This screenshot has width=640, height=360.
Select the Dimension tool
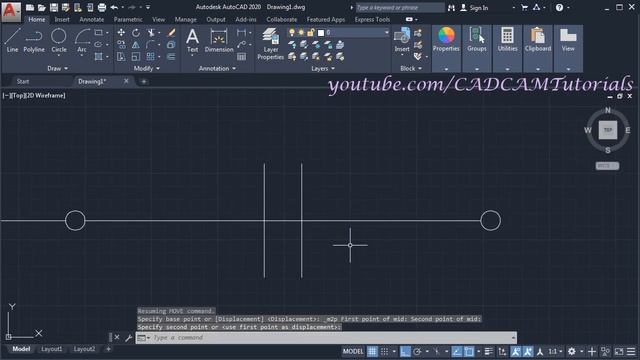tap(219, 40)
